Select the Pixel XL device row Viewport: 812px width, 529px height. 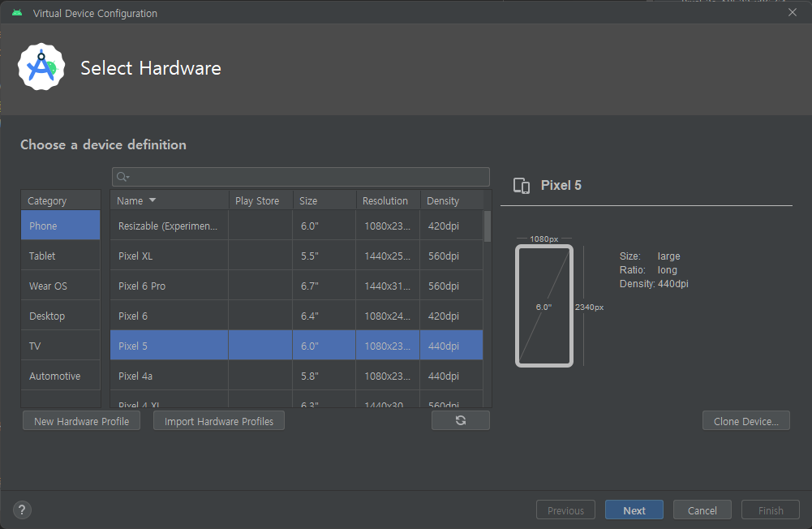(x=296, y=256)
